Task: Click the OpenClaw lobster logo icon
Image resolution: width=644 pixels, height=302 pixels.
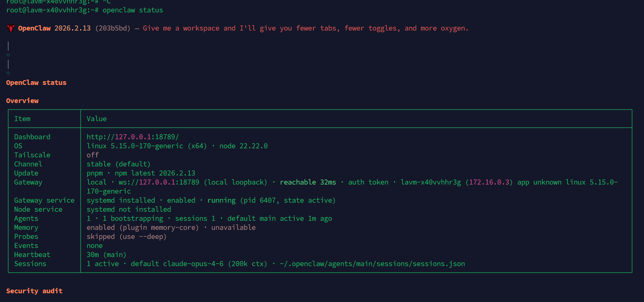Action: (x=10, y=28)
